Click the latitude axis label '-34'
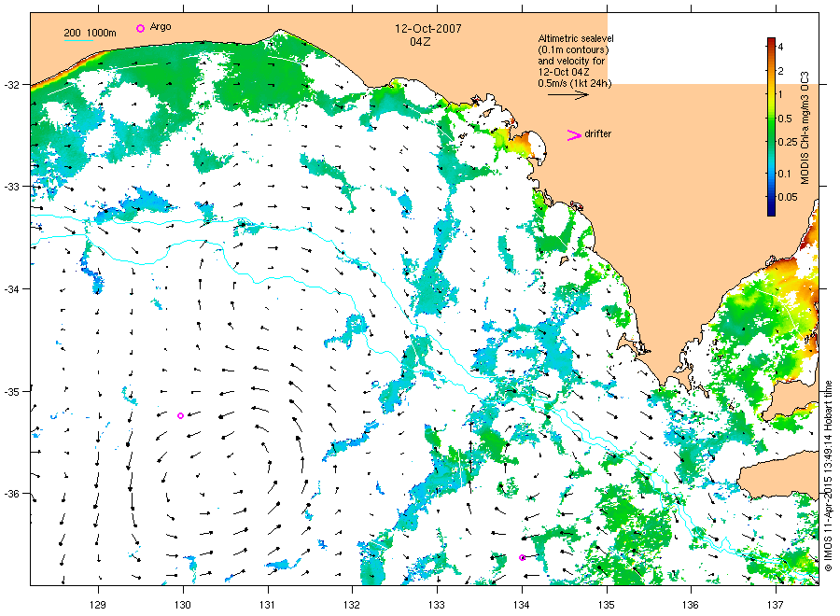This screenshot has height=616, width=840. click(12, 289)
